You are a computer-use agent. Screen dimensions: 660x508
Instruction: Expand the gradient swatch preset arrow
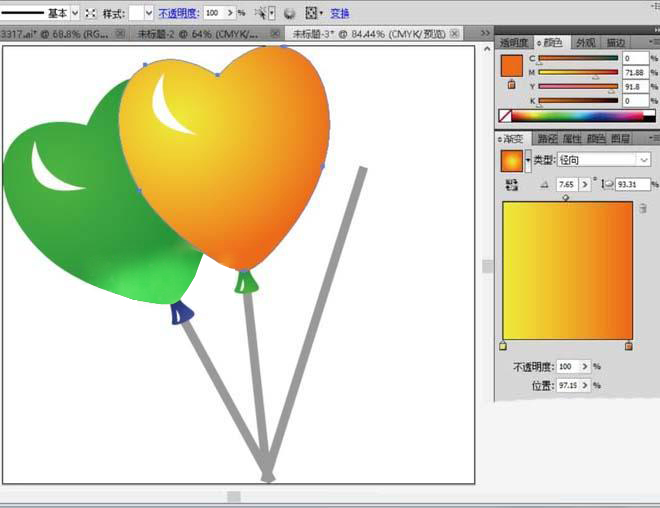(x=528, y=160)
